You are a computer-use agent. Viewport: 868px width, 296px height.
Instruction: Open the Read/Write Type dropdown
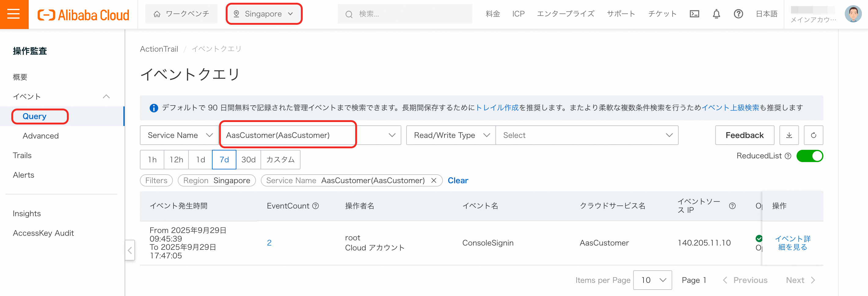click(x=451, y=135)
